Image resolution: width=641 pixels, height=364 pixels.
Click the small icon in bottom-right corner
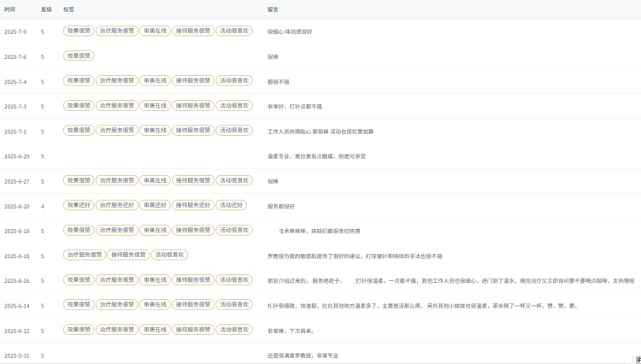[x=638, y=359]
